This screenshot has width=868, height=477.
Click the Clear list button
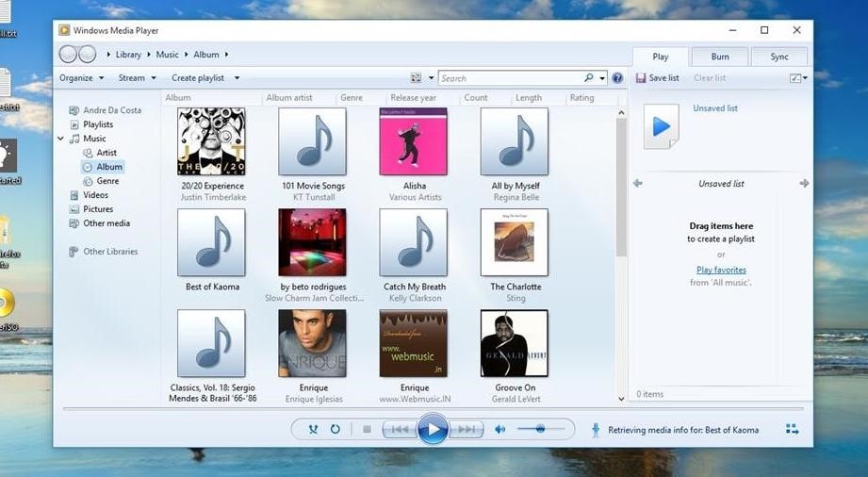[x=710, y=78]
